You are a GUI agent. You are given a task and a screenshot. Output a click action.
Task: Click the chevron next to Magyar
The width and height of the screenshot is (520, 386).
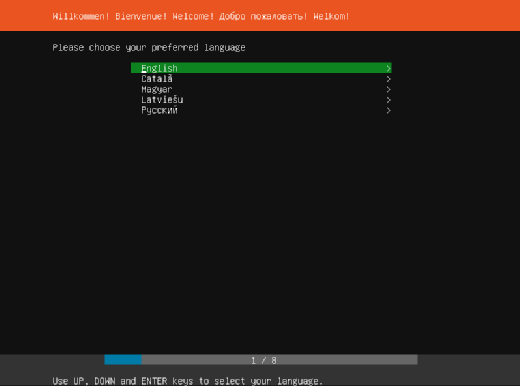(x=388, y=89)
